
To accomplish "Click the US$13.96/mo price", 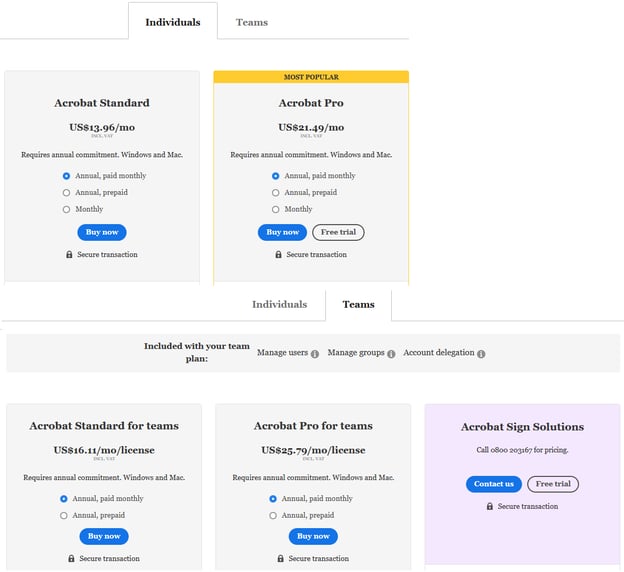I will 102,127.
